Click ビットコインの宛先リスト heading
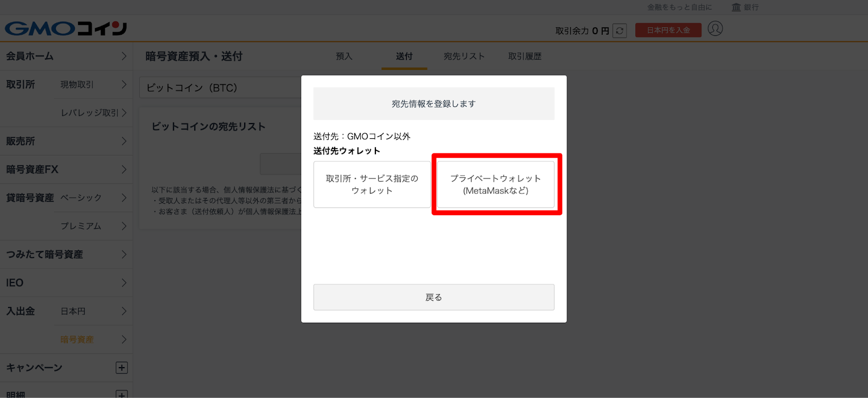The image size is (868, 398). (208, 126)
